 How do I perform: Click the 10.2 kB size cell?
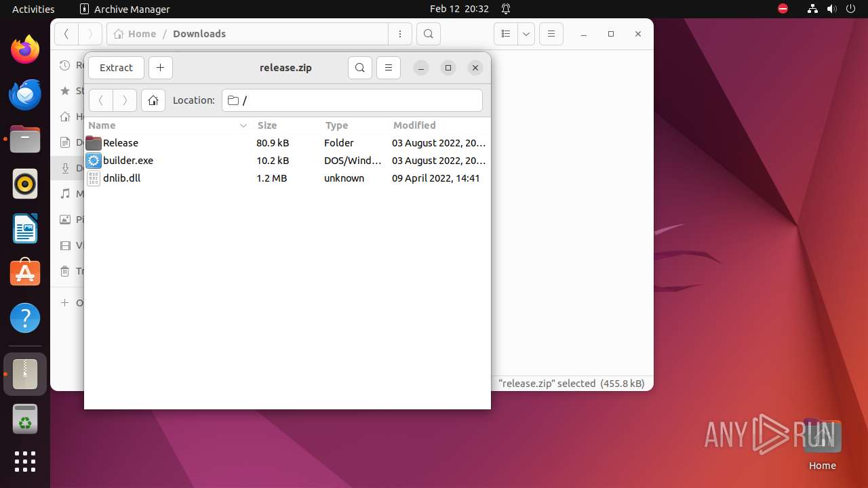(273, 161)
